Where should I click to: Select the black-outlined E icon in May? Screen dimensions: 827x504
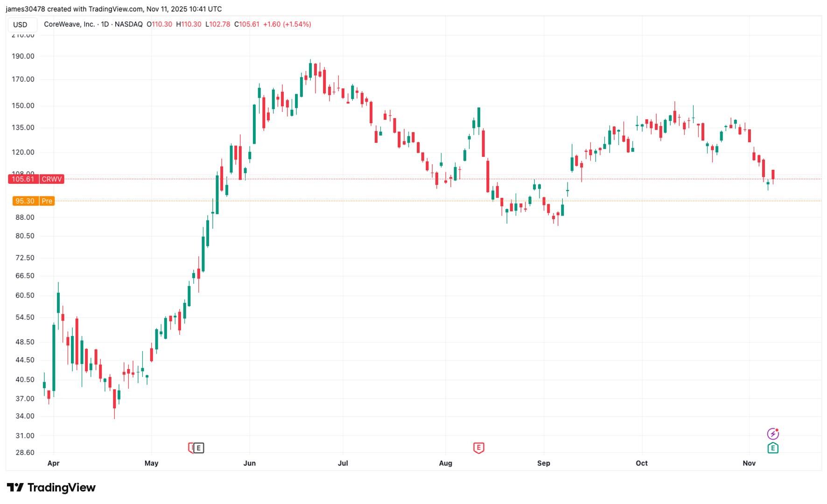click(x=198, y=448)
